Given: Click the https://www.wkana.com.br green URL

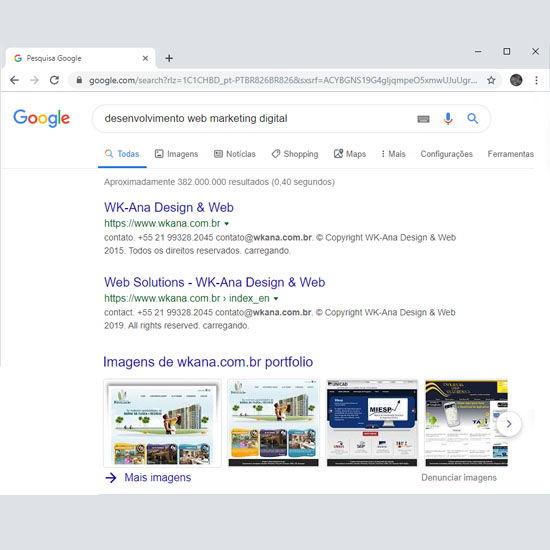Looking at the screenshot, I should click(162, 223).
